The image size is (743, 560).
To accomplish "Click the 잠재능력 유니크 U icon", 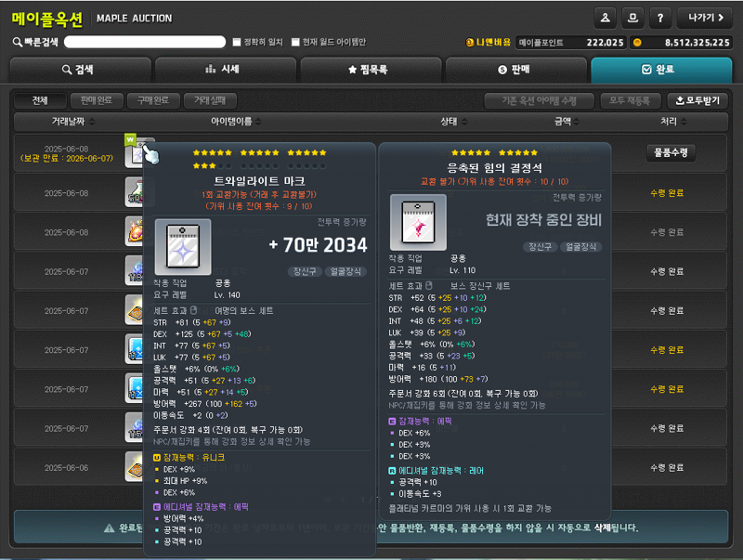I will [157, 458].
